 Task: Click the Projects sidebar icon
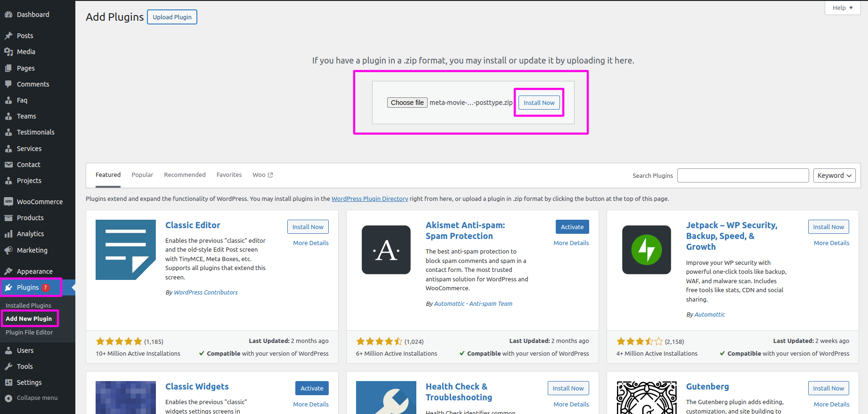click(x=8, y=181)
